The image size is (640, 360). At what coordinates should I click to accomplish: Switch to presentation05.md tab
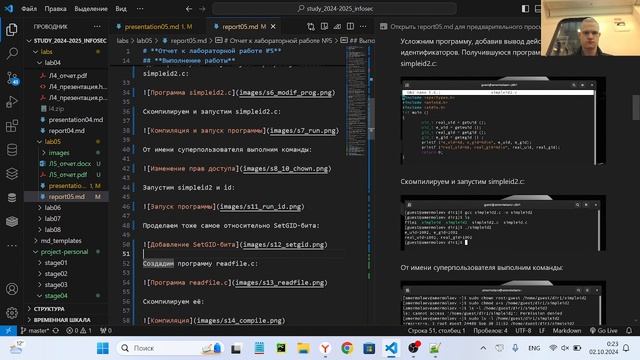(158, 27)
